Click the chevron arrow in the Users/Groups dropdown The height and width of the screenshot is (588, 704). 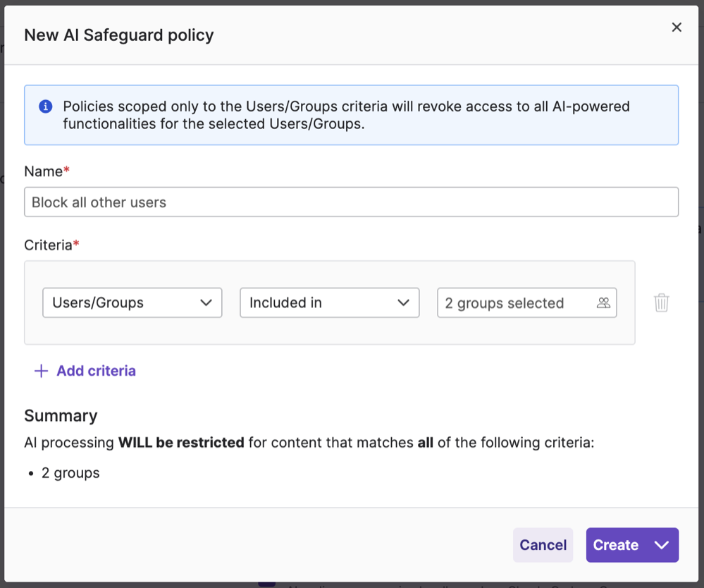206,302
